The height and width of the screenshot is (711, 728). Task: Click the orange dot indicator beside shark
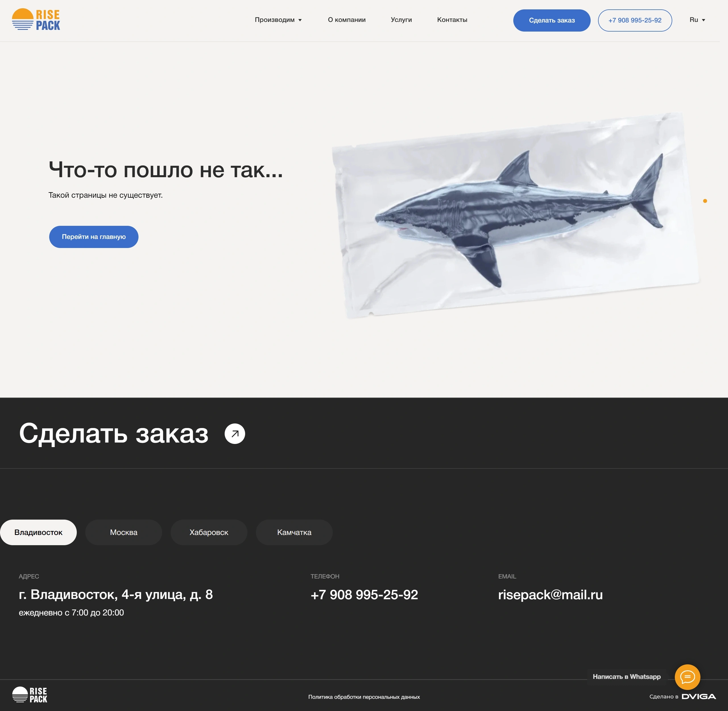[705, 201]
